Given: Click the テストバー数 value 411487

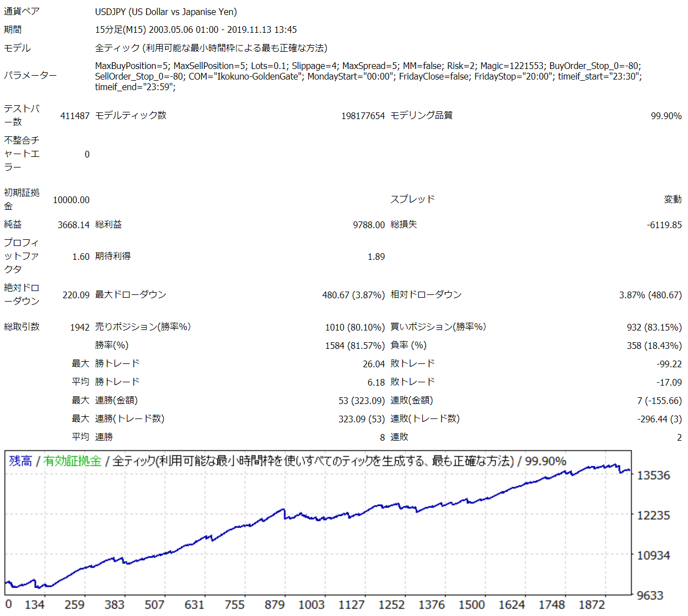Looking at the screenshot, I should click(x=75, y=115).
